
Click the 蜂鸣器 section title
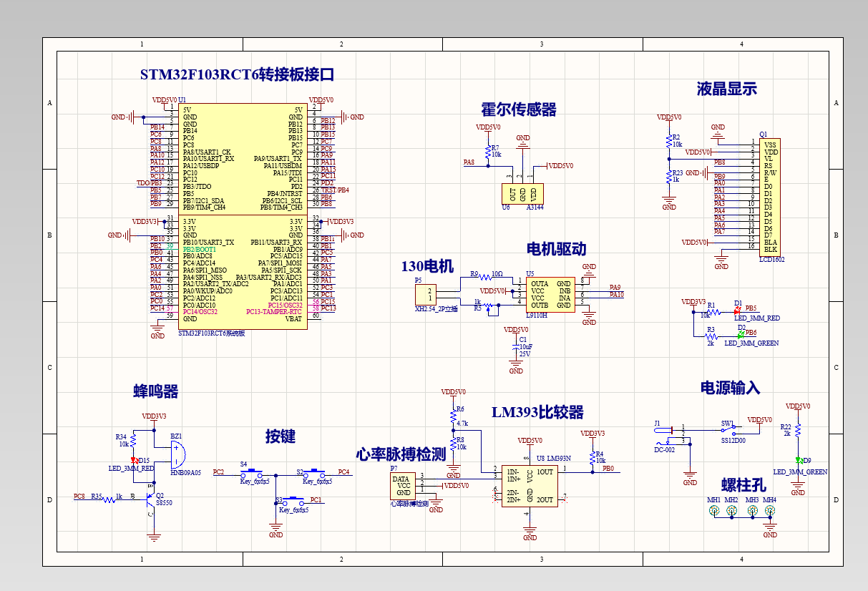156,391
